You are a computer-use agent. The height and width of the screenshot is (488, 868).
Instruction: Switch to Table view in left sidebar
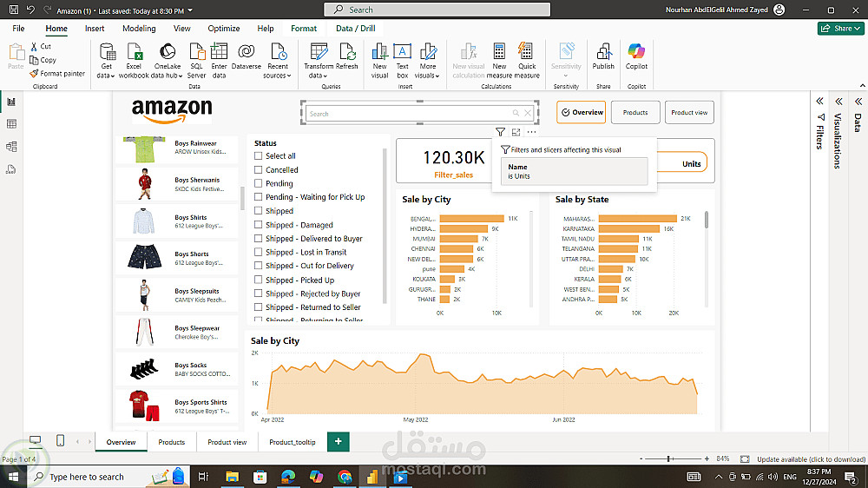click(11, 124)
